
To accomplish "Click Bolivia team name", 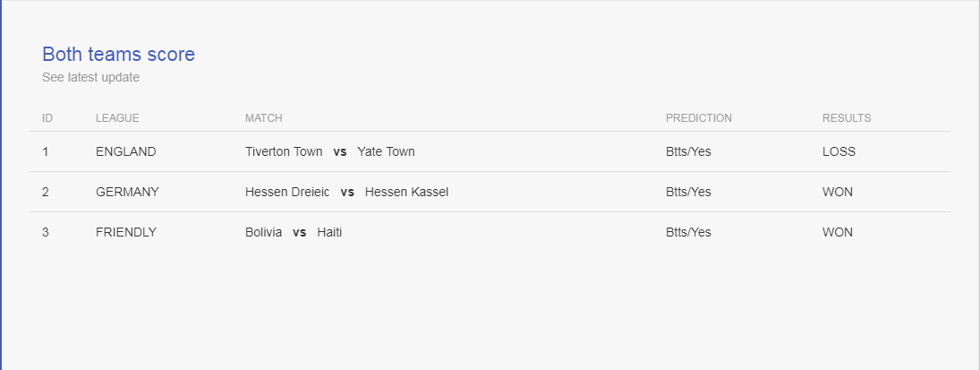I will point(263,233).
